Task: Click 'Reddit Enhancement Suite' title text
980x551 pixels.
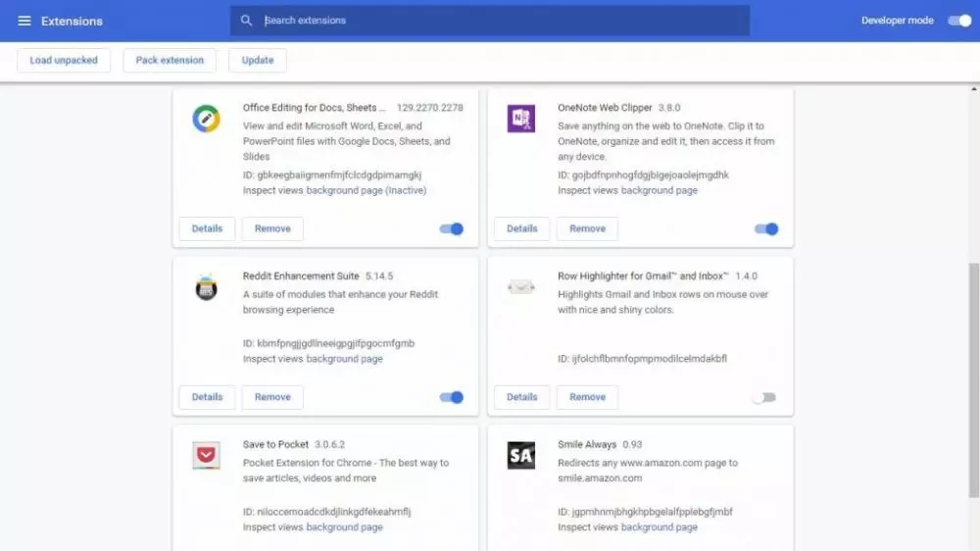Action: pyautogui.click(x=301, y=275)
